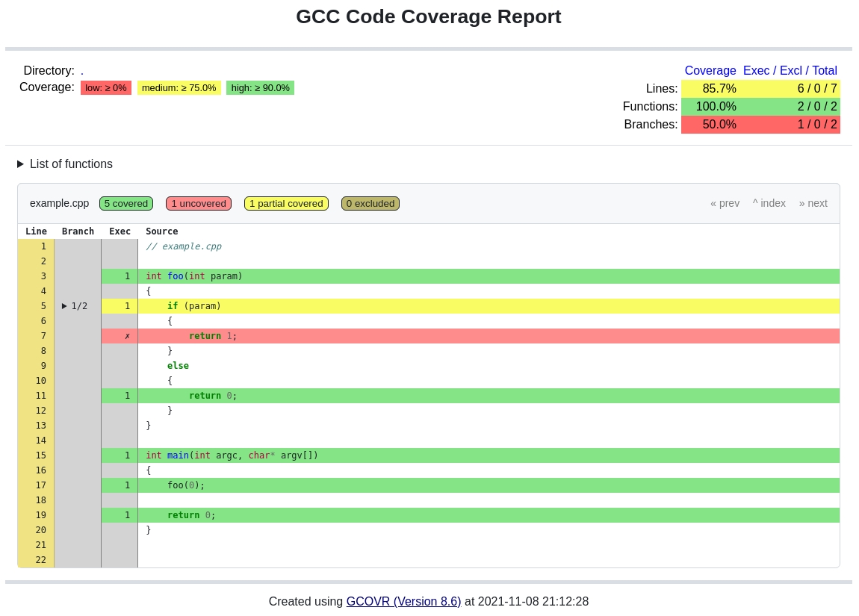The width and height of the screenshot is (859, 616).
Task: Go back with the « prev link
Action: click(725, 203)
